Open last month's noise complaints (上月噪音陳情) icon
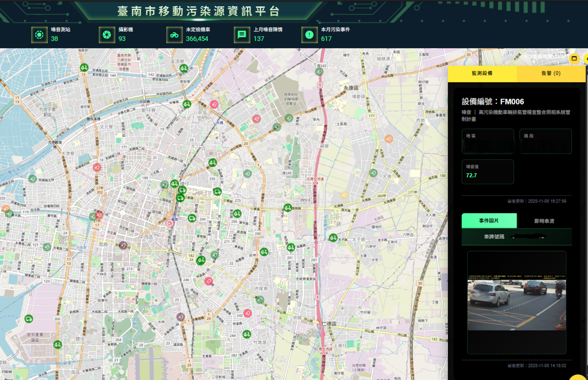This screenshot has height=380, width=588. point(242,35)
